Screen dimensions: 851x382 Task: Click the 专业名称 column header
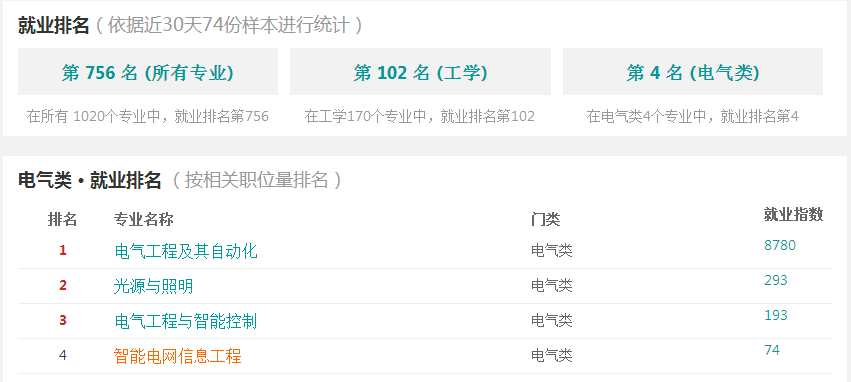click(x=143, y=219)
